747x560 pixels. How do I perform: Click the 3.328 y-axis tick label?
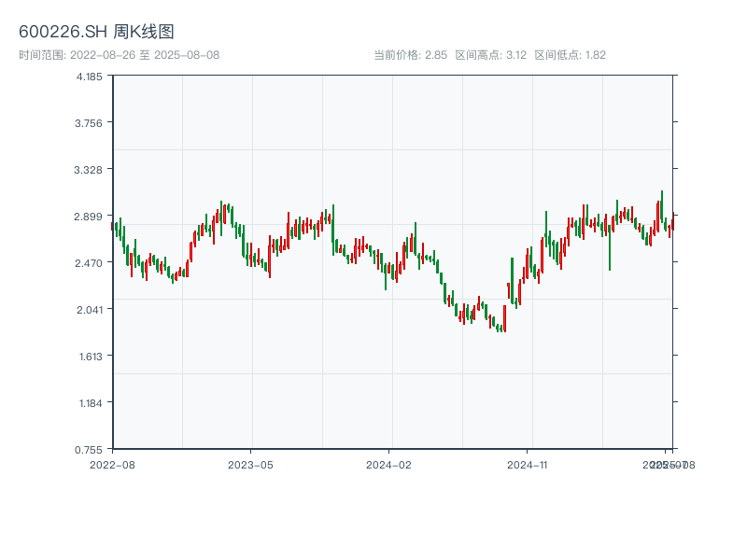pos(90,170)
